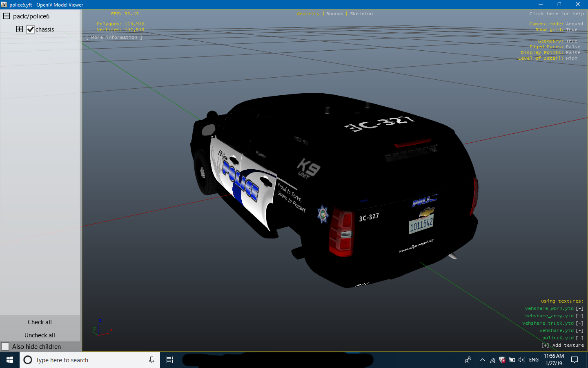Open Task View in the taskbar

[x=170, y=360]
